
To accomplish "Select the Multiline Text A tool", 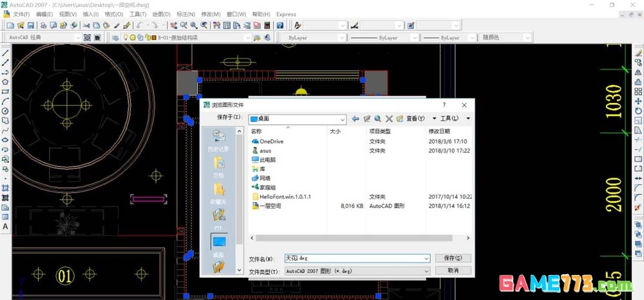I will (5, 226).
